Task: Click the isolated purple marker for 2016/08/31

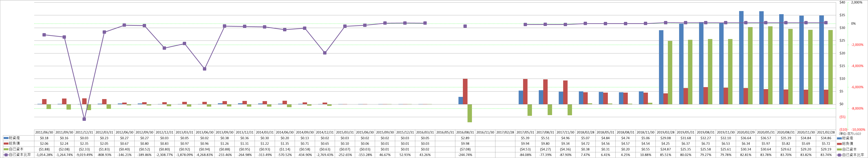Action: 465,26
